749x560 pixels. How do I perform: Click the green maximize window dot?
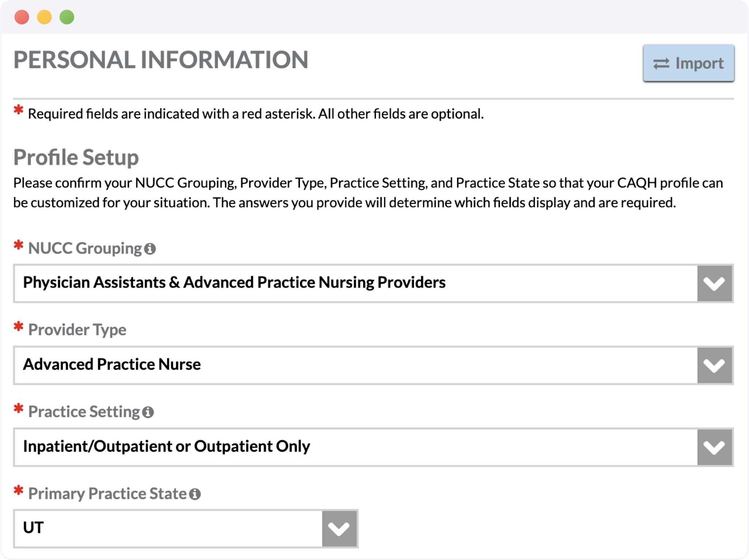coord(67,17)
